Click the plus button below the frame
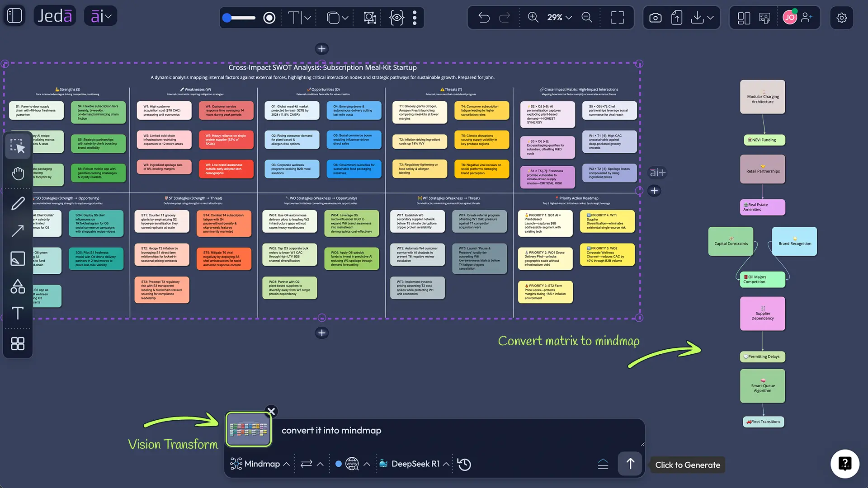Image resolution: width=868 pixels, height=488 pixels. (321, 333)
